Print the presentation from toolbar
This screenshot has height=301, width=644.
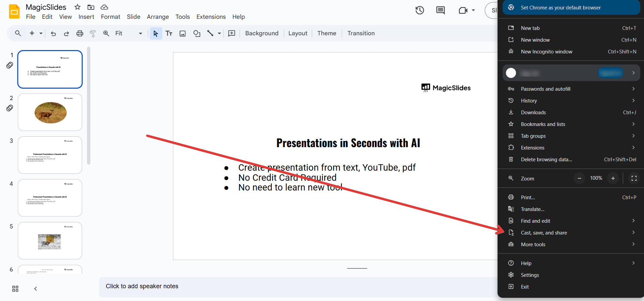click(x=80, y=33)
